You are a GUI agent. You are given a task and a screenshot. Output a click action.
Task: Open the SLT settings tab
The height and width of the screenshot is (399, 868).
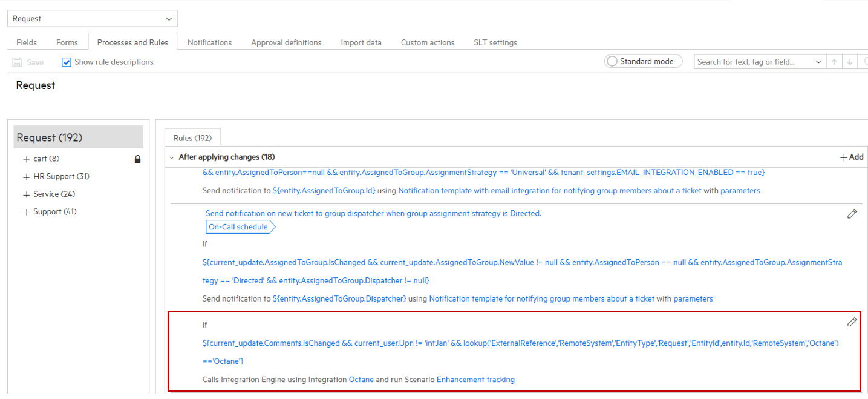point(495,42)
